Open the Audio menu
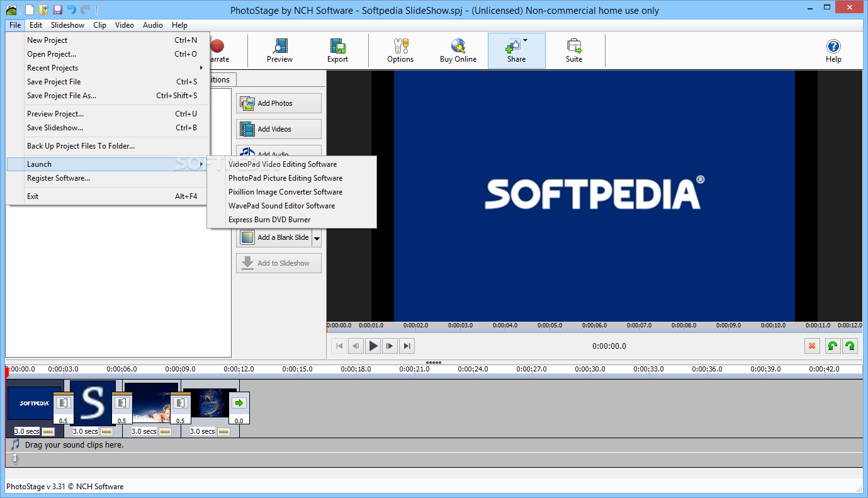The width and height of the screenshot is (868, 498). 153,25
